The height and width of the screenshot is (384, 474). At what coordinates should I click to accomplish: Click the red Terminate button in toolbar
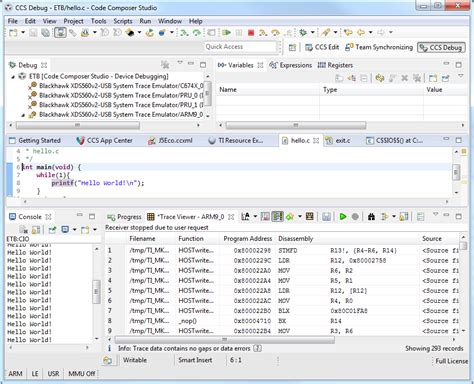(x=251, y=33)
